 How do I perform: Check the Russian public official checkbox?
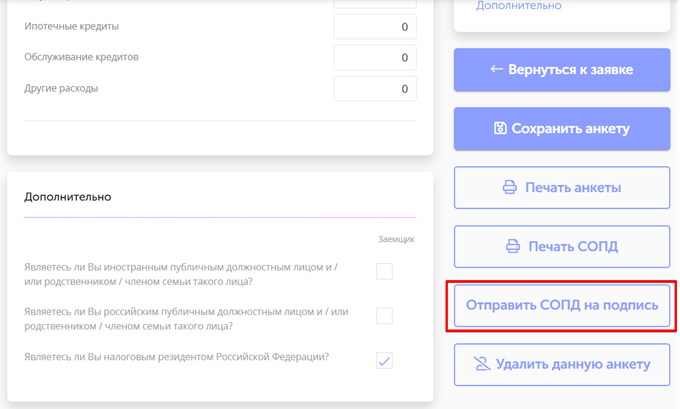coord(384,316)
